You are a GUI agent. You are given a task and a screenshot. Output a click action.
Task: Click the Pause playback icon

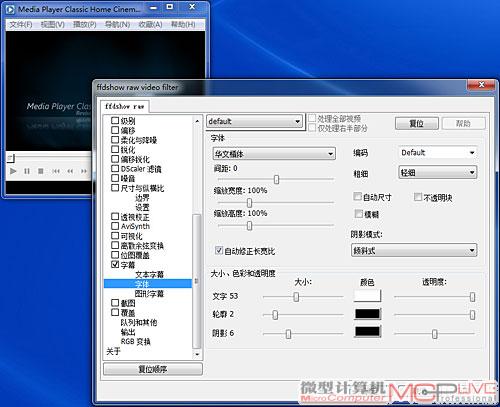tap(27, 171)
